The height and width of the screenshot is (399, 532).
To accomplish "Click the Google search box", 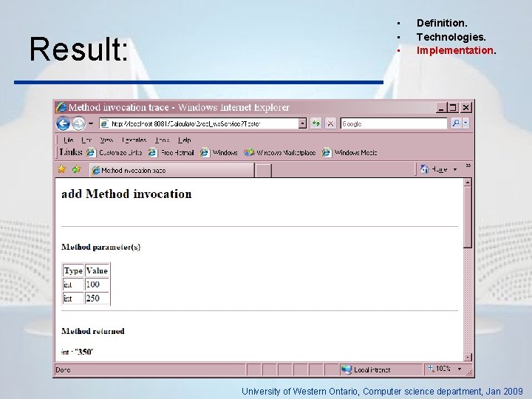I will point(394,123).
